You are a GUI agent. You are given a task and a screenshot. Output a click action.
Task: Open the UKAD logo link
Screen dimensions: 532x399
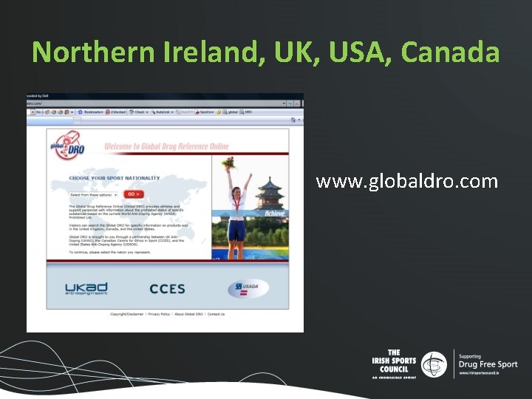click(86, 289)
